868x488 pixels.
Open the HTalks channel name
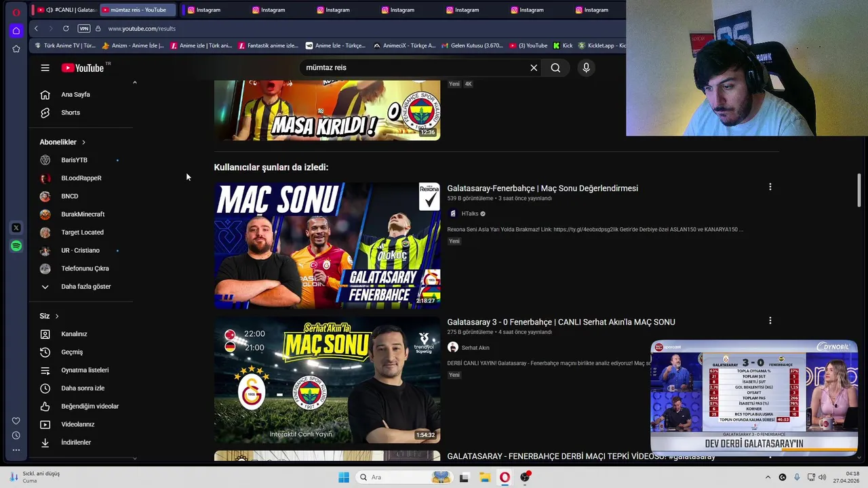tap(470, 213)
